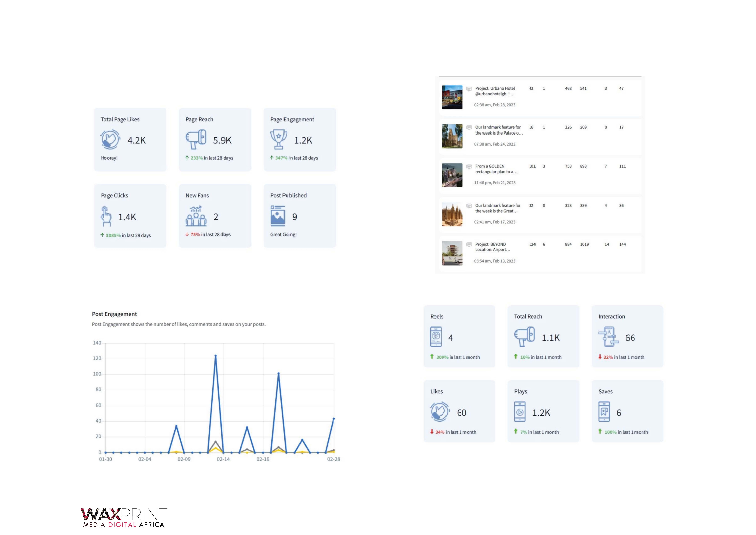This screenshot has height=535, width=756.
Task: Click the New Fans group icon
Action: coord(196,216)
